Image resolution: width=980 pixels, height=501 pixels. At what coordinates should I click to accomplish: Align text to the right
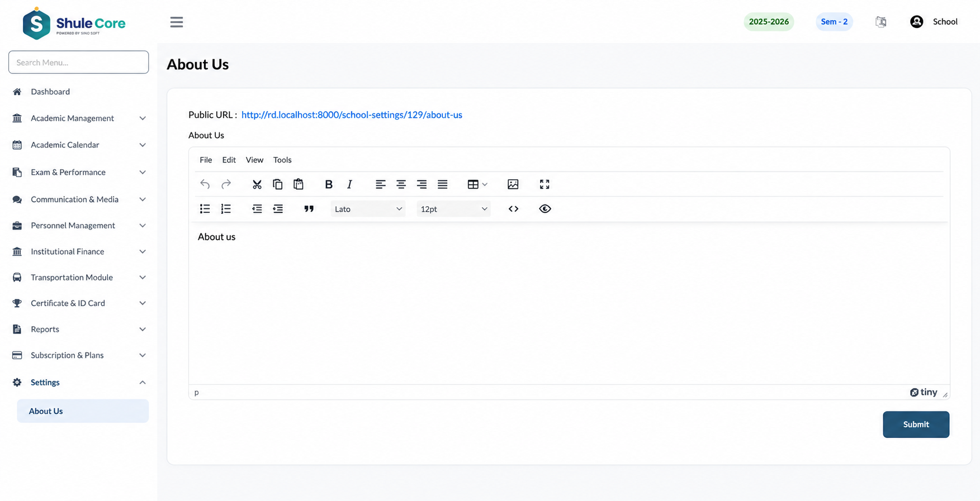coord(422,184)
